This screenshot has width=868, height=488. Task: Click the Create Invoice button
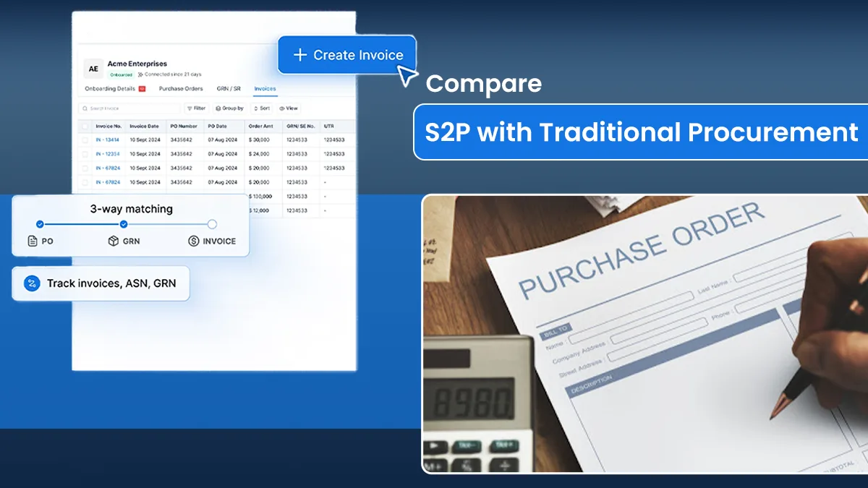click(x=346, y=55)
